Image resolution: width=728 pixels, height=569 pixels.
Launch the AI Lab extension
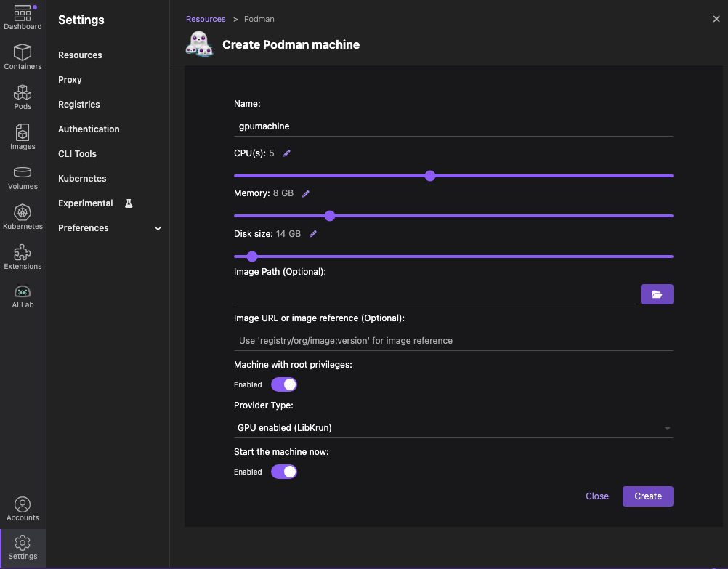point(23,296)
